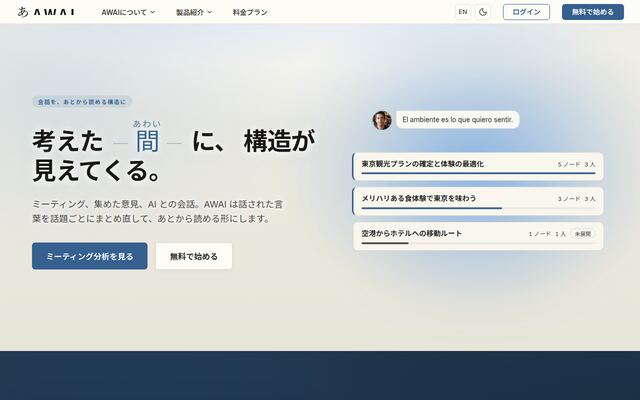Click the 未展開 tag on the airport card
Image resolution: width=640 pixels, height=400 pixels.
pos(583,234)
